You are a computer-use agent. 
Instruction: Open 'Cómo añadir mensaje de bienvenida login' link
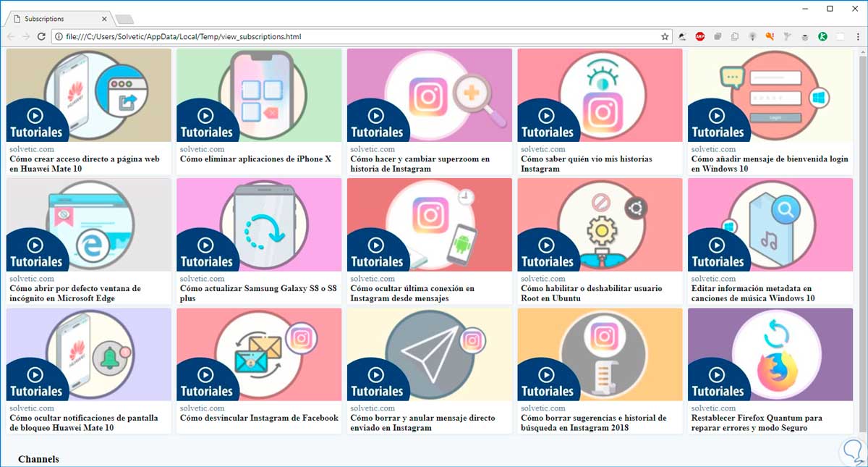[770, 164]
